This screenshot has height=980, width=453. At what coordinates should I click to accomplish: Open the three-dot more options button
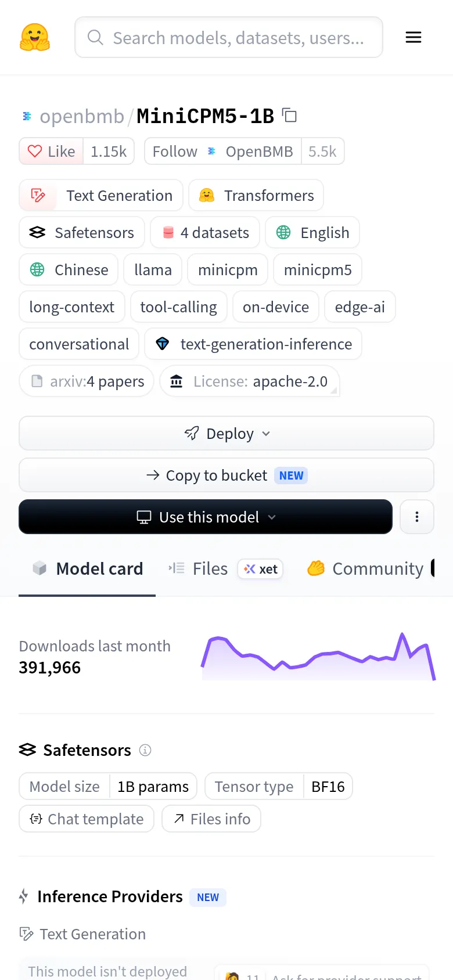click(x=417, y=517)
